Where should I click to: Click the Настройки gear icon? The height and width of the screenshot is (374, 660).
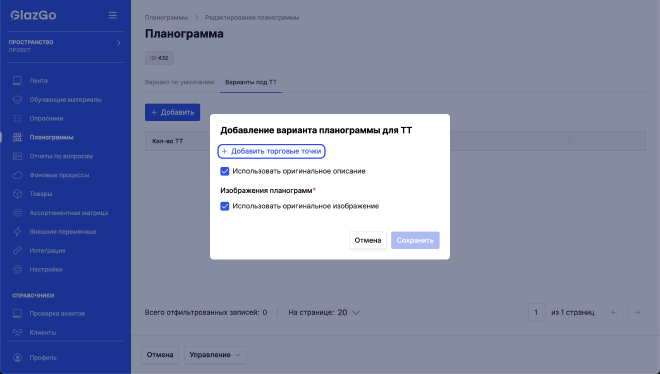click(x=17, y=269)
